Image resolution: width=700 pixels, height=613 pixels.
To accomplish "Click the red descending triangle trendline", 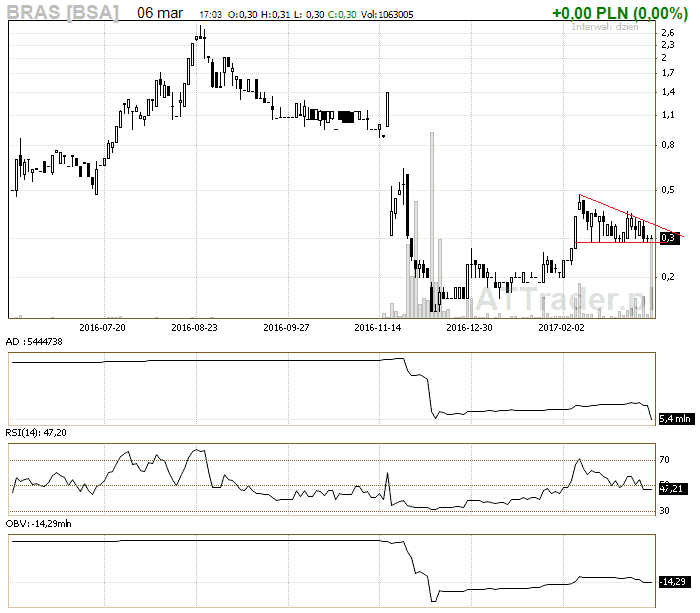I will [620, 211].
